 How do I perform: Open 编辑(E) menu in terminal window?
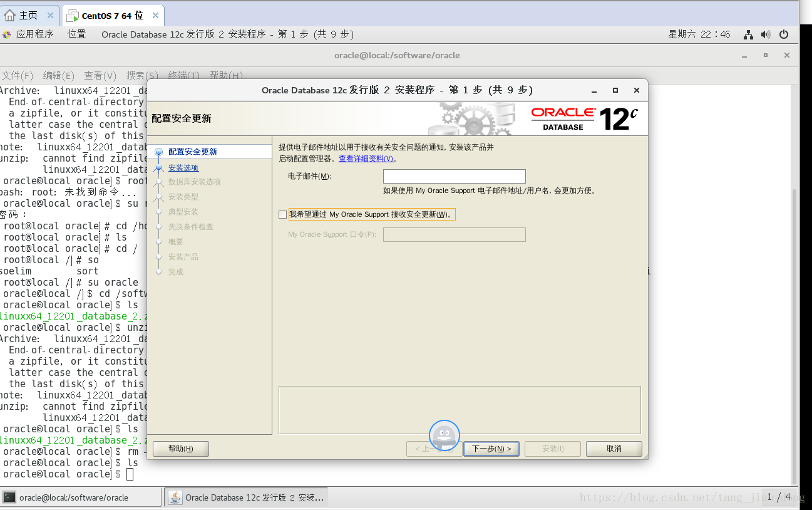tap(59, 75)
